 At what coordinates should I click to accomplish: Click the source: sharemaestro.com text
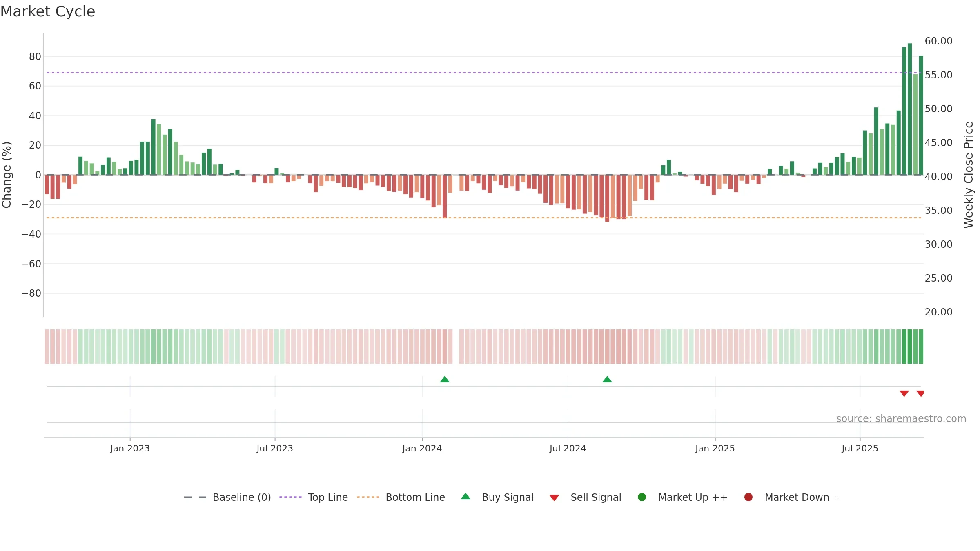[901, 419]
